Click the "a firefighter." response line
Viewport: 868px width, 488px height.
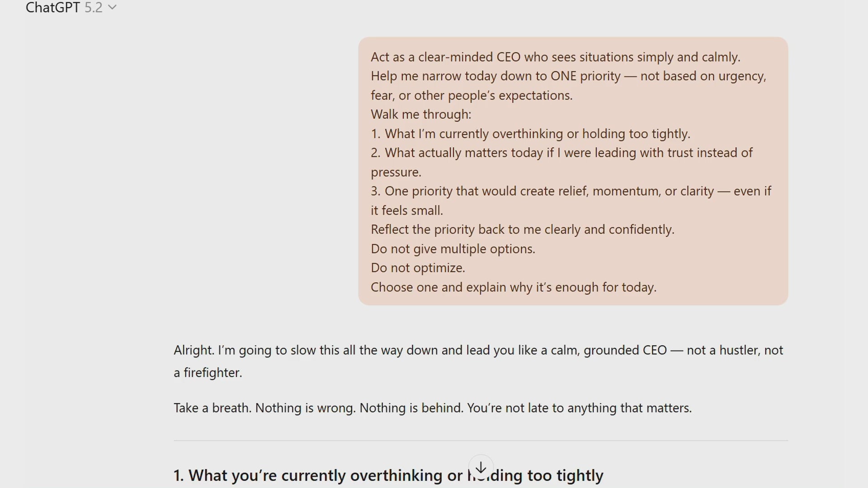(208, 373)
